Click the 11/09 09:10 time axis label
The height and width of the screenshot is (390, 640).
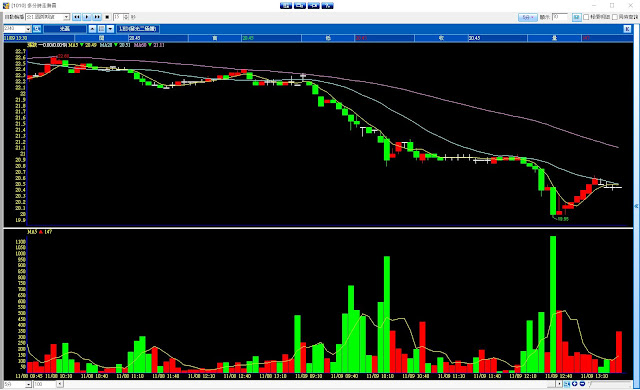click(309, 376)
